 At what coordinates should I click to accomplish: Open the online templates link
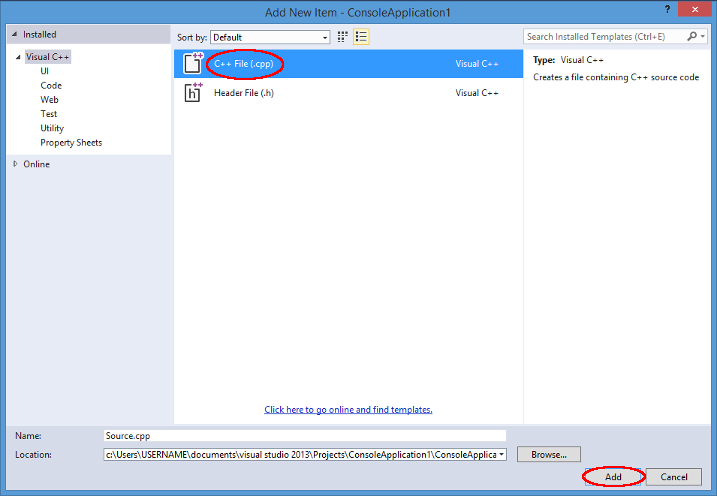pyautogui.click(x=348, y=410)
